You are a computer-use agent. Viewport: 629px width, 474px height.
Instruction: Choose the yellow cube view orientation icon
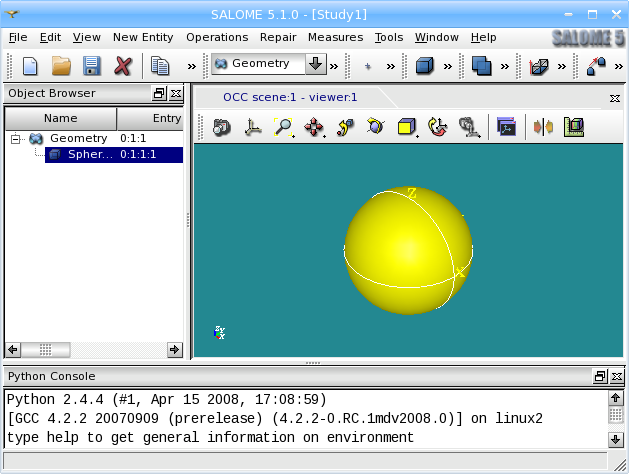407,128
